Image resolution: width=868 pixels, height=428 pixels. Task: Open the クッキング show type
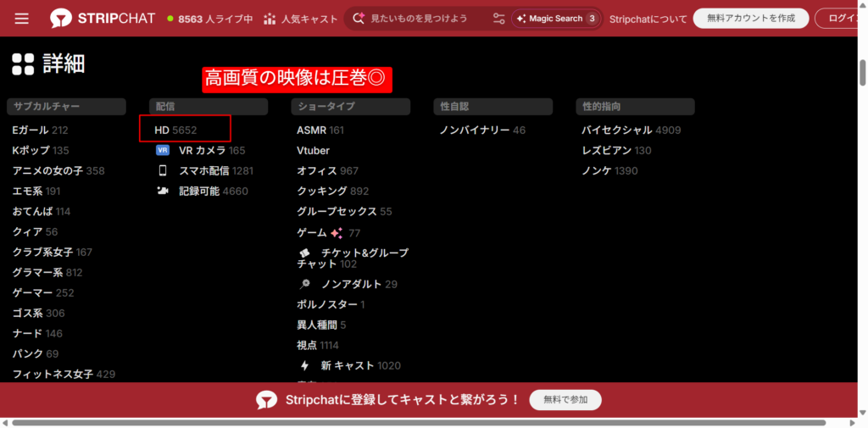[332, 191]
